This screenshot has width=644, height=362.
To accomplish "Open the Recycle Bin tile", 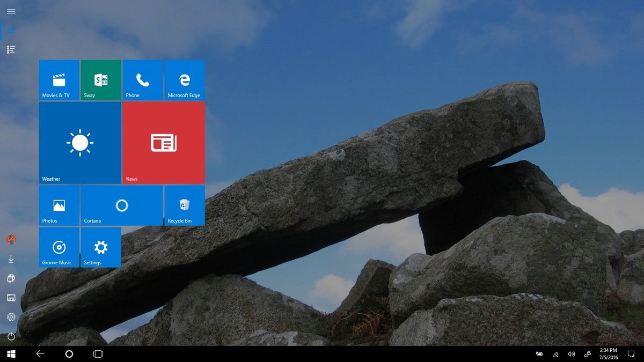I will point(185,205).
